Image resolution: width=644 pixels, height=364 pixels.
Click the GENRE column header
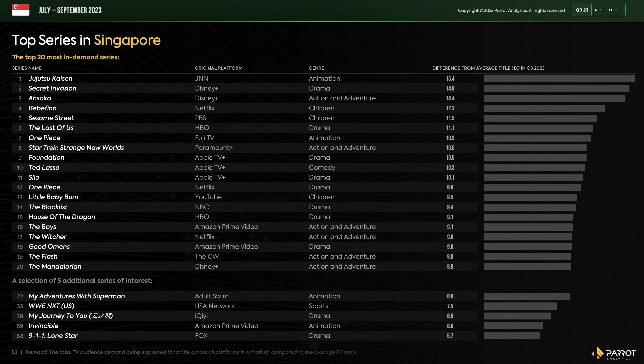tap(316, 68)
